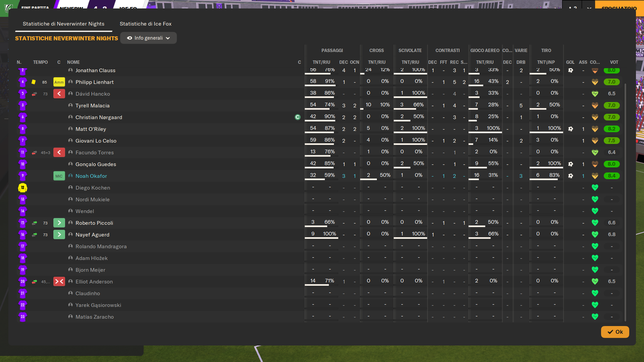This screenshot has width=644, height=362.
Task: Select the Statistiche di Neverwinter Nights tab
Action: (x=63, y=24)
